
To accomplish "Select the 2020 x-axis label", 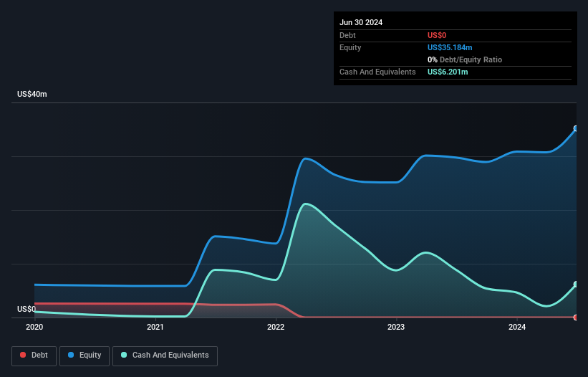I will [x=34, y=327].
